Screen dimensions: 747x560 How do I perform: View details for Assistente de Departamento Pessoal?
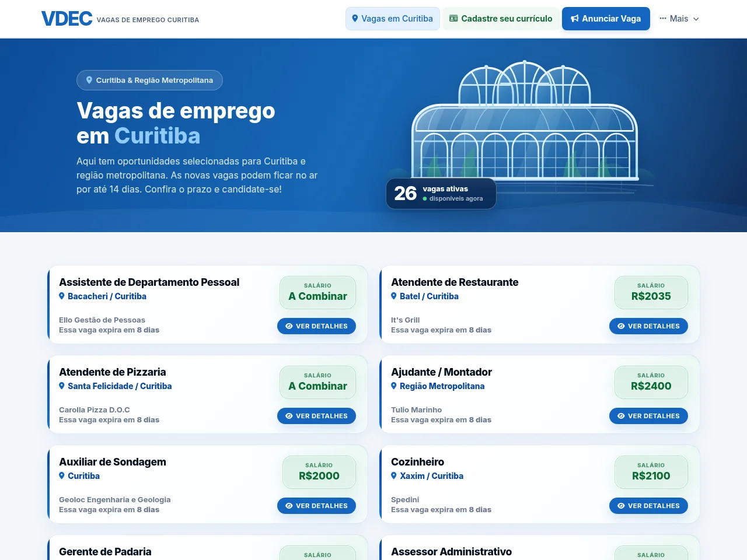(x=316, y=326)
